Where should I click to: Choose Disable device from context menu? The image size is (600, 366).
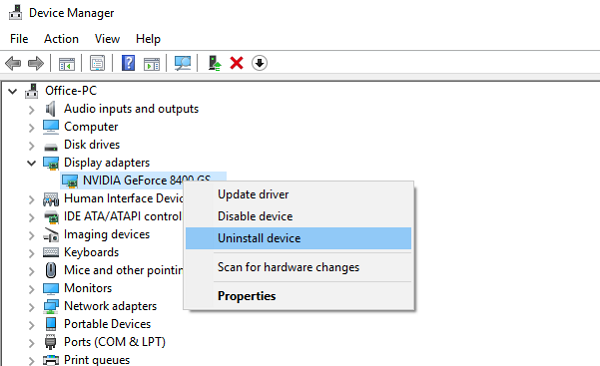click(x=298, y=216)
